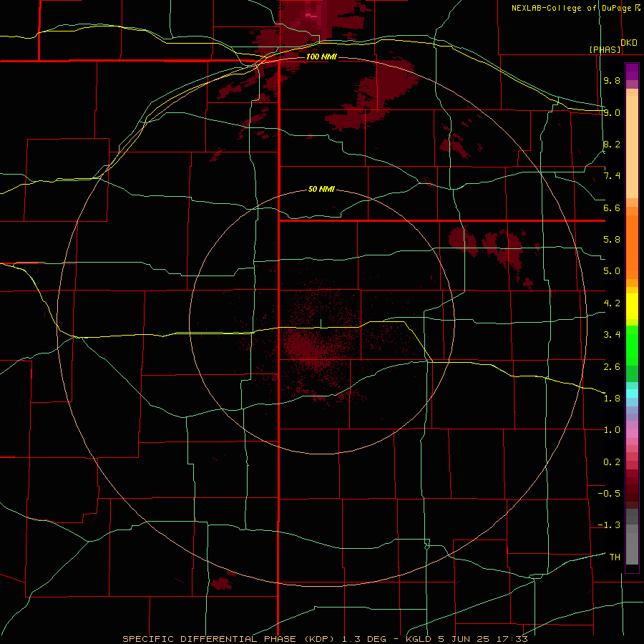
Task: Click the SPECIFIC DIFFERENTIAL PHASE (KDP) caption
Action: point(230,639)
